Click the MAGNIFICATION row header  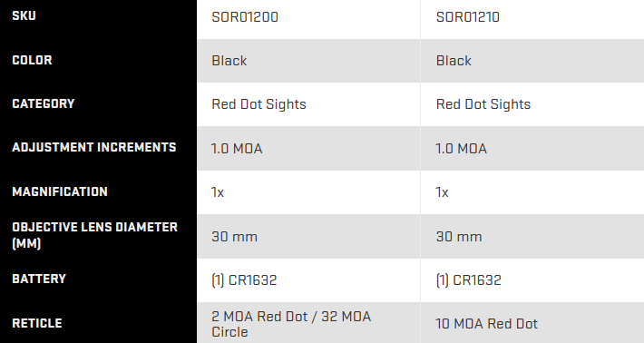click(x=60, y=191)
